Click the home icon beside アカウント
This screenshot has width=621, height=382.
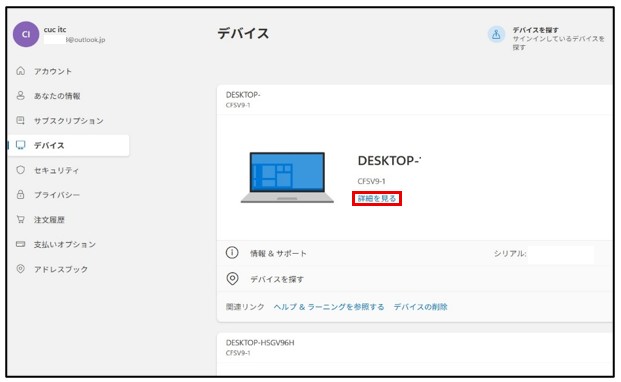(x=21, y=71)
